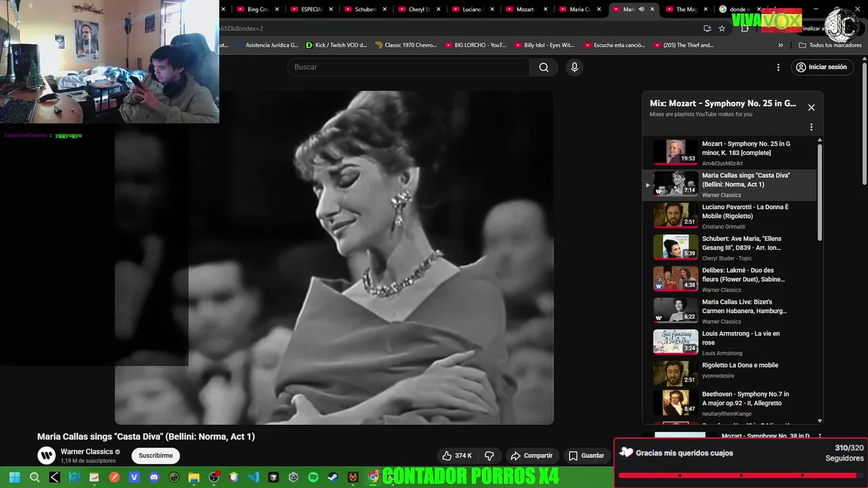Open the Todos los marcadores folder
Image resolution: width=868 pixels, height=488 pixels.
830,45
